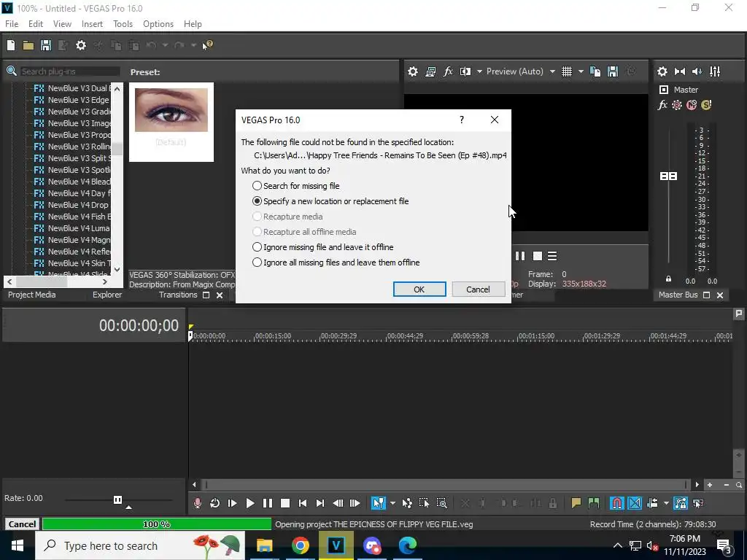Go to End transport button
Screen dimensions: 747x560
click(320, 503)
